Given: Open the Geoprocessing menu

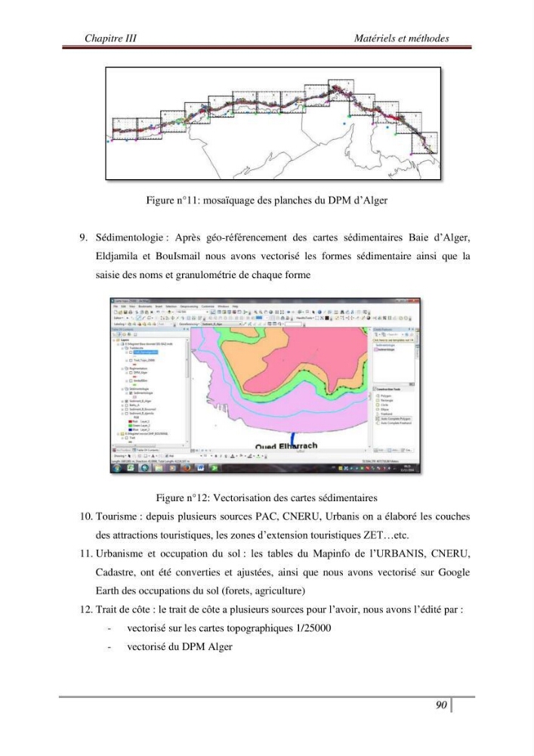Looking at the screenshot, I should click(x=189, y=306).
